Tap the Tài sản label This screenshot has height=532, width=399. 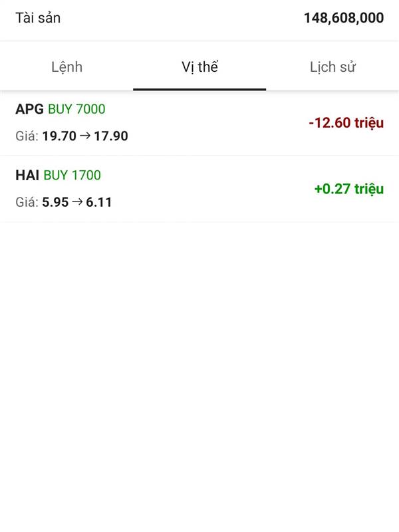[x=38, y=18]
